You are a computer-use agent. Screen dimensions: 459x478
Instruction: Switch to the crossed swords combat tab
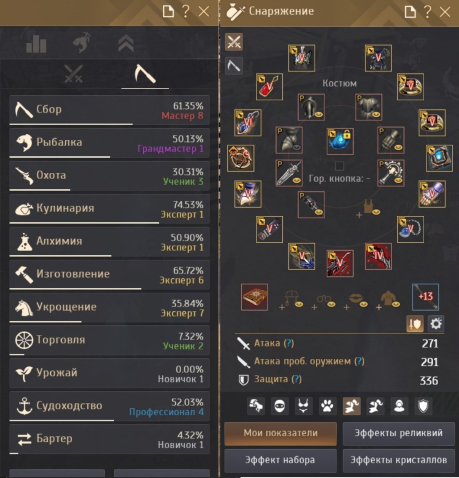coord(73,74)
